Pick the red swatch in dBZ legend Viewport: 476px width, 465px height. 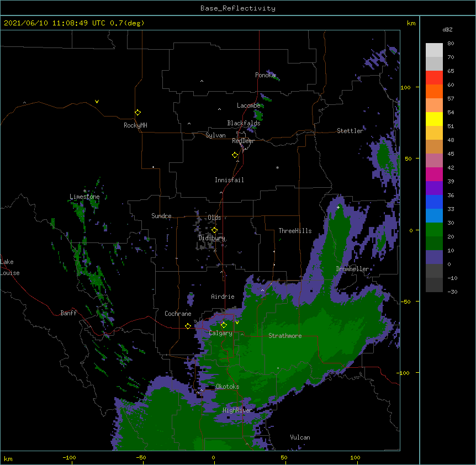click(434, 78)
